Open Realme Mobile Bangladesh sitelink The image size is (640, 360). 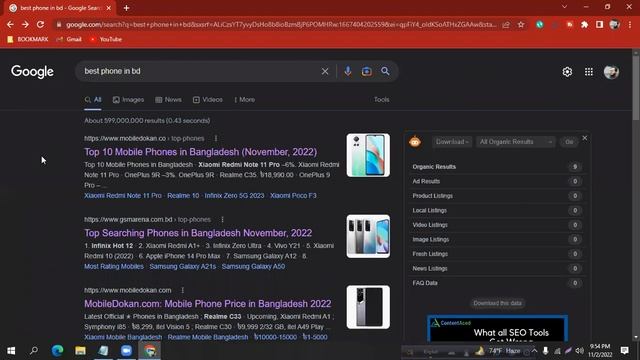coord(208,337)
